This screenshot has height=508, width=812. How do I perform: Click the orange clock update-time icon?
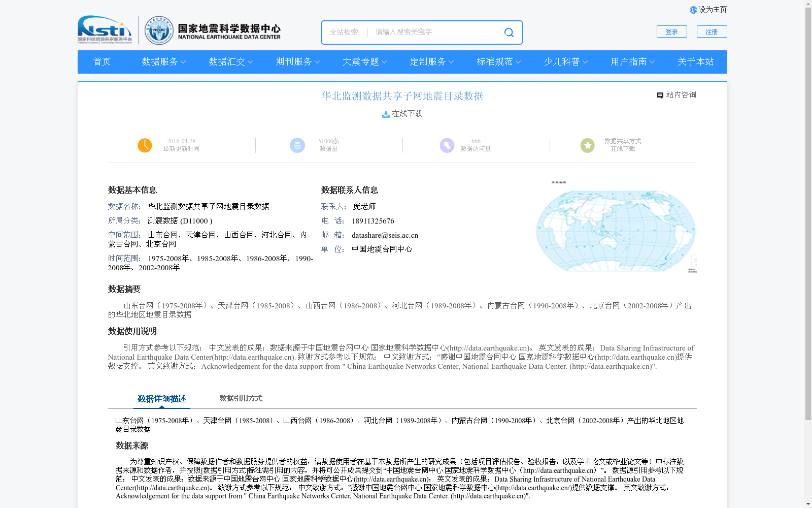145,145
